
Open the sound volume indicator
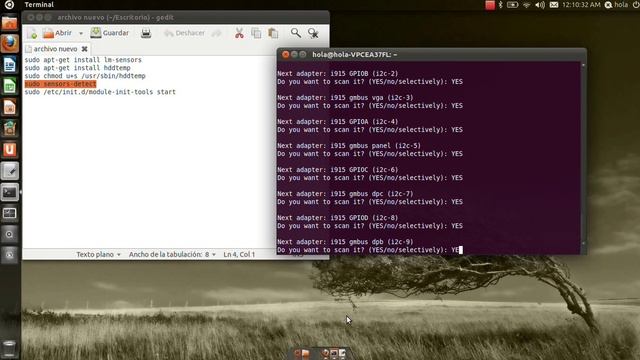click(x=540, y=5)
